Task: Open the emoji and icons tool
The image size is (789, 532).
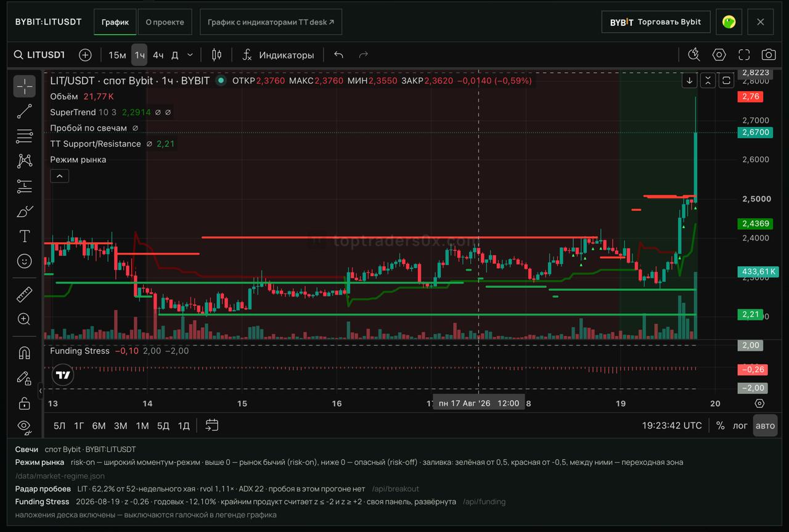Action: coord(25,261)
